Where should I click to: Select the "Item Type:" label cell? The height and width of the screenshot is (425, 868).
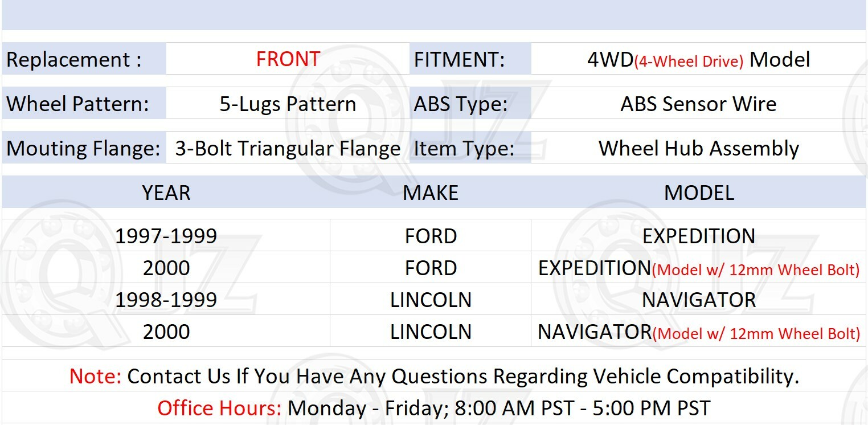click(464, 149)
